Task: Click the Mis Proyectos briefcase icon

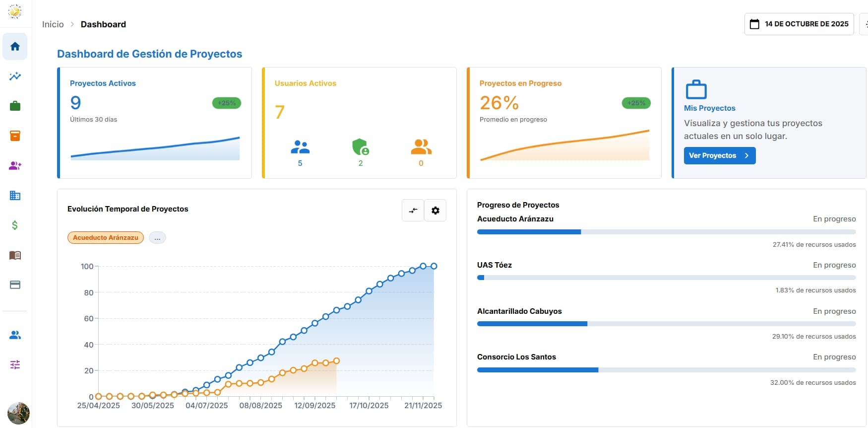Action: (x=696, y=89)
